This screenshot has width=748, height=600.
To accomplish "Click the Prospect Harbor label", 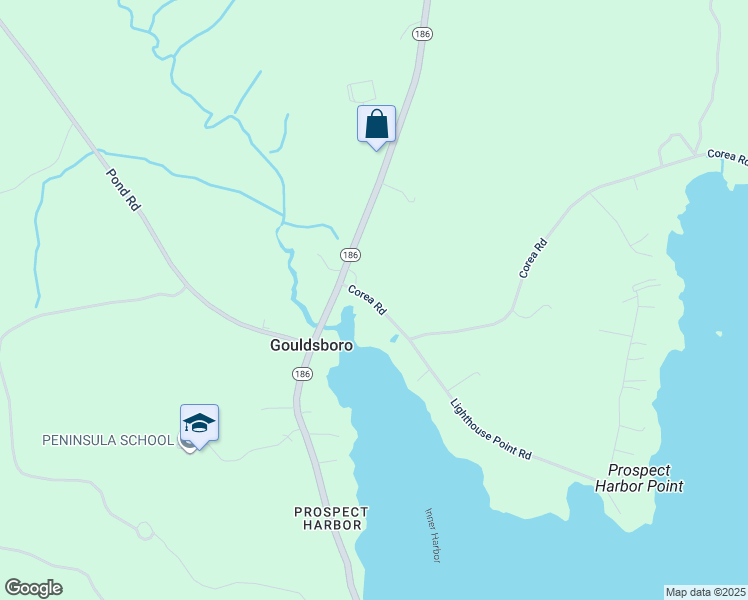I will click(x=331, y=518).
